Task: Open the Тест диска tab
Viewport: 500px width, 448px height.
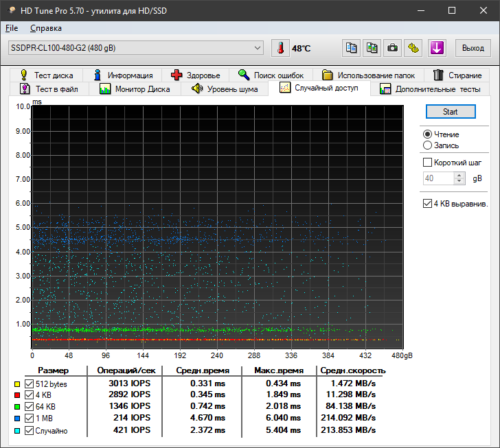Action: pyautogui.click(x=47, y=75)
